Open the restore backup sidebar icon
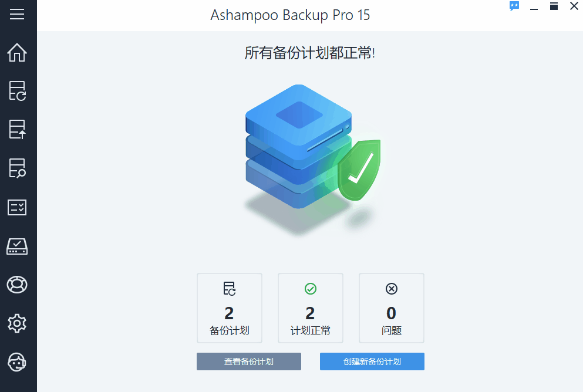583x392 pixels. coord(17,129)
